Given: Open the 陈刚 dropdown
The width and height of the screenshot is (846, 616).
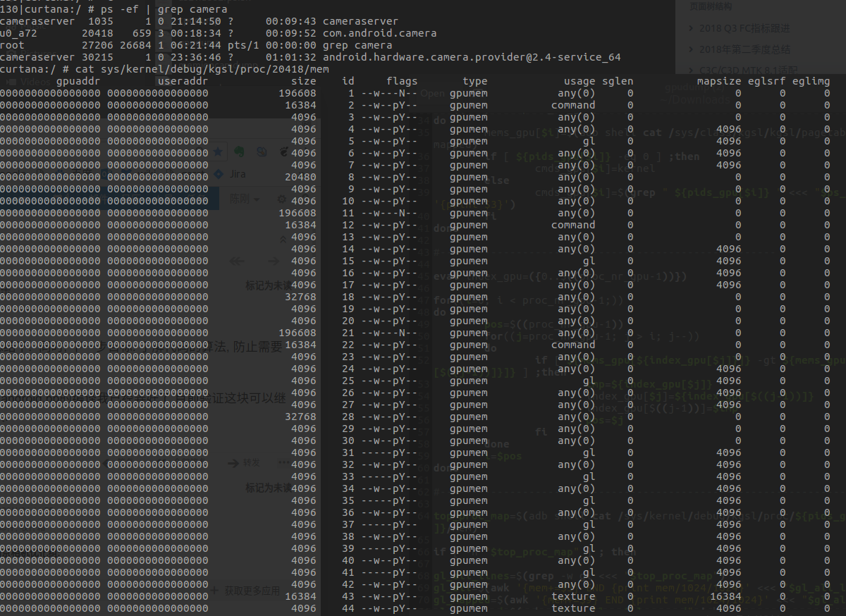Looking at the screenshot, I should 247,198.
